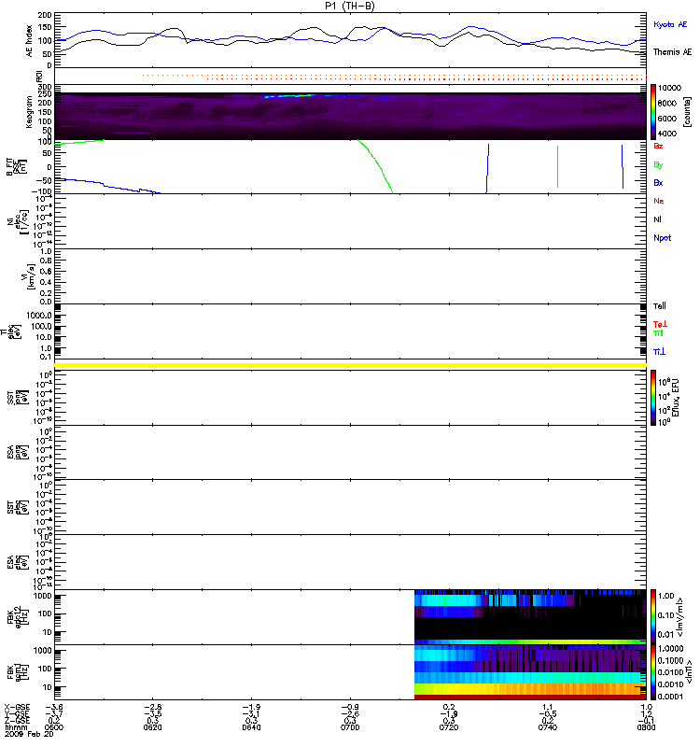Image resolution: width=700 pixels, height=747 pixels.
Task: Click the descending green By curve
Action: (x=376, y=166)
